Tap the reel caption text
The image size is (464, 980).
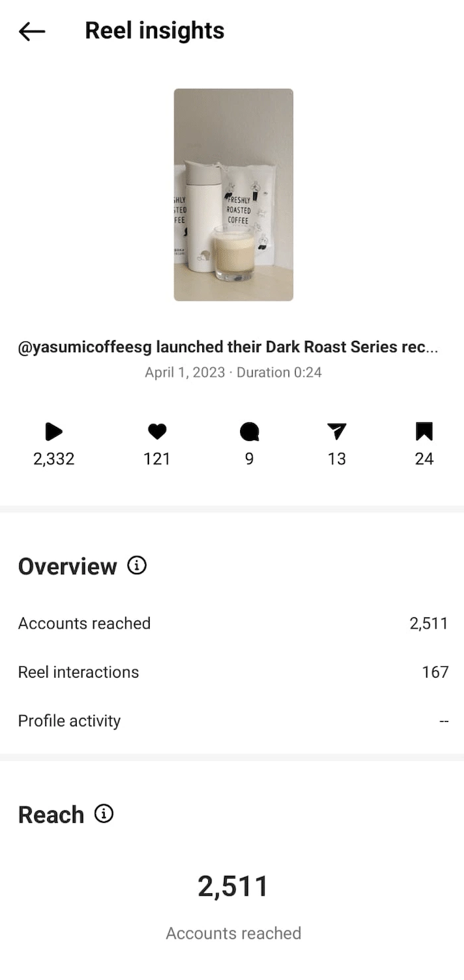[x=228, y=347]
